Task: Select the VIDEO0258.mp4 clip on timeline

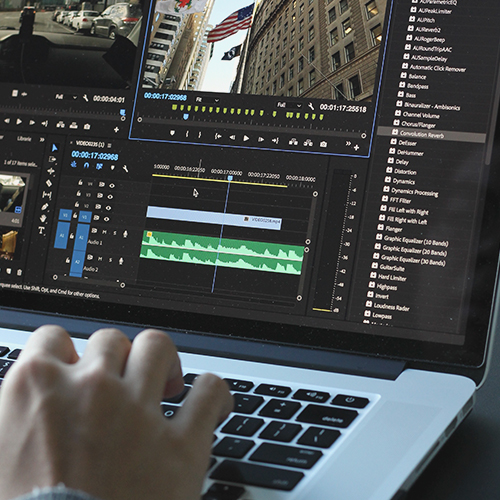Action: [214, 217]
